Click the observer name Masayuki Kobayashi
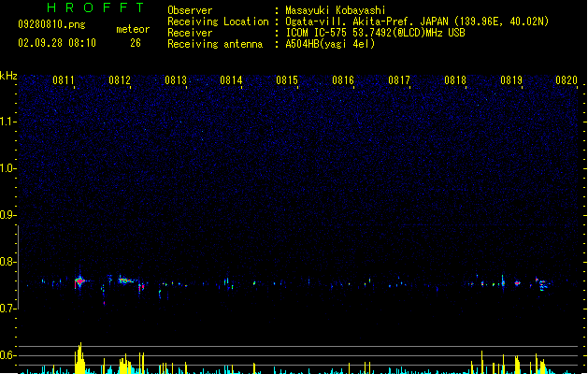 pos(336,10)
